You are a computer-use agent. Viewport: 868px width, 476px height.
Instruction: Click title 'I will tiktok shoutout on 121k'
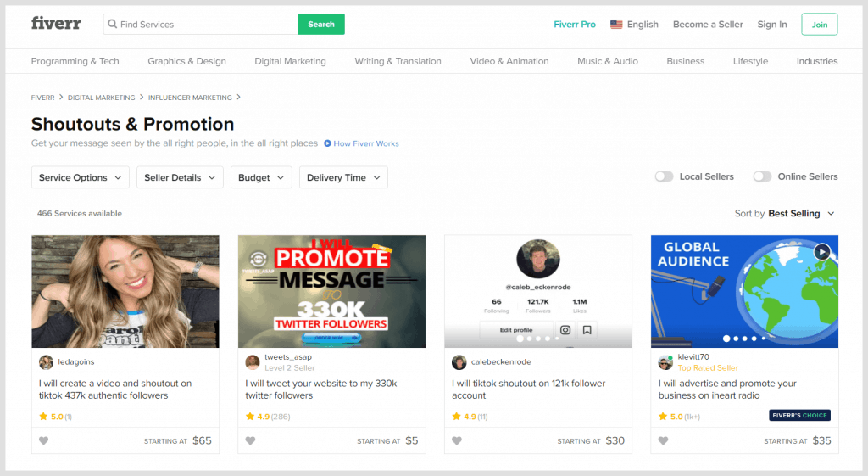pos(529,389)
